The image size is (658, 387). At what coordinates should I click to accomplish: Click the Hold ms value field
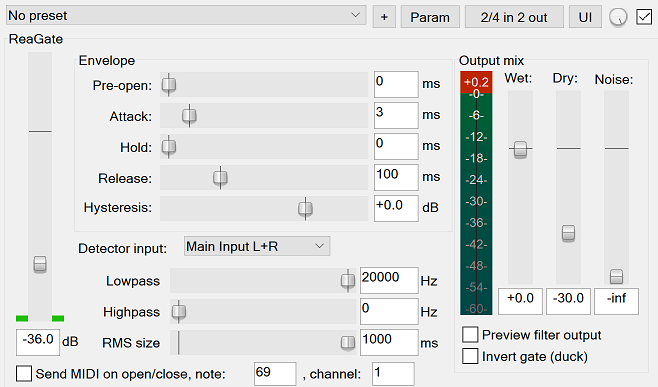396,146
